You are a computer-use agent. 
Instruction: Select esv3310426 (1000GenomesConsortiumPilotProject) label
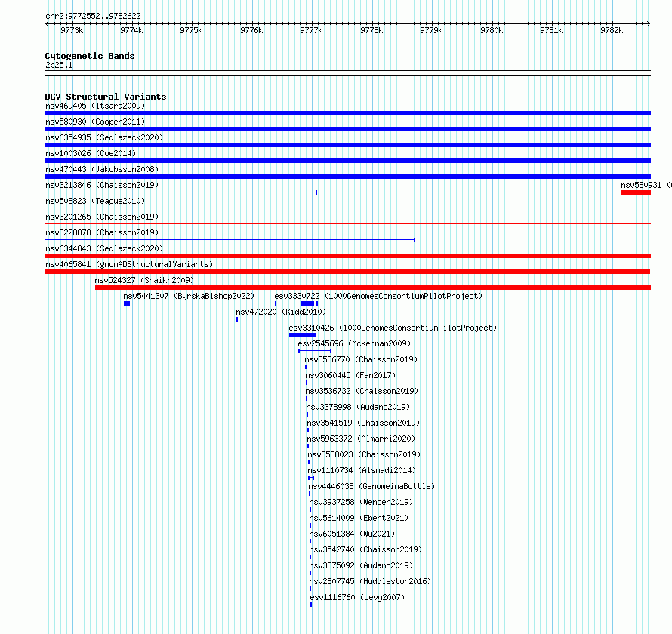(393, 328)
